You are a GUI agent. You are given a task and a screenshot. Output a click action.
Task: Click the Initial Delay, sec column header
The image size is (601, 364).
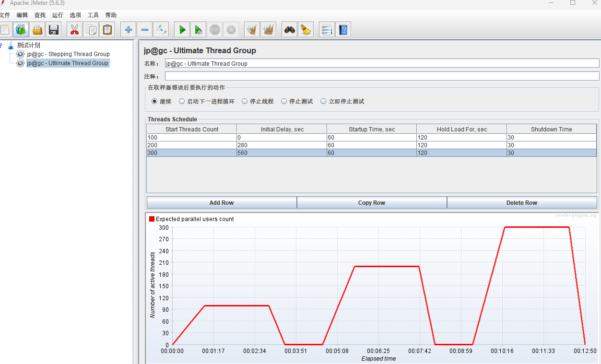(282, 129)
